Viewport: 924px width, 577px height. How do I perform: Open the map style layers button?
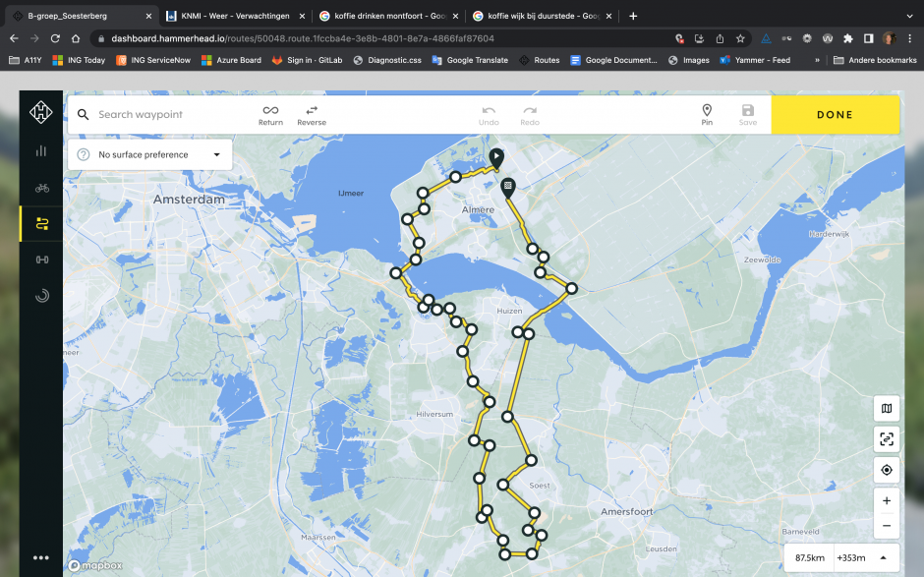tap(887, 409)
